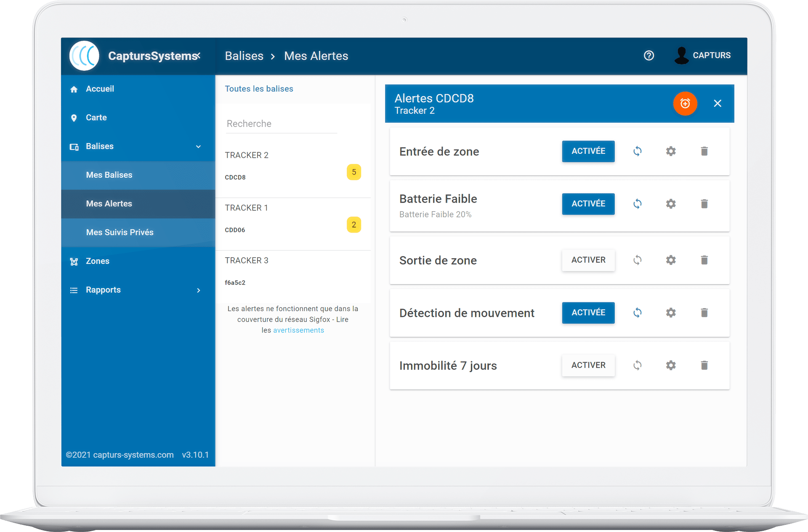The image size is (808, 532).
Task: Click Toutes les balises link
Action: pyautogui.click(x=259, y=89)
